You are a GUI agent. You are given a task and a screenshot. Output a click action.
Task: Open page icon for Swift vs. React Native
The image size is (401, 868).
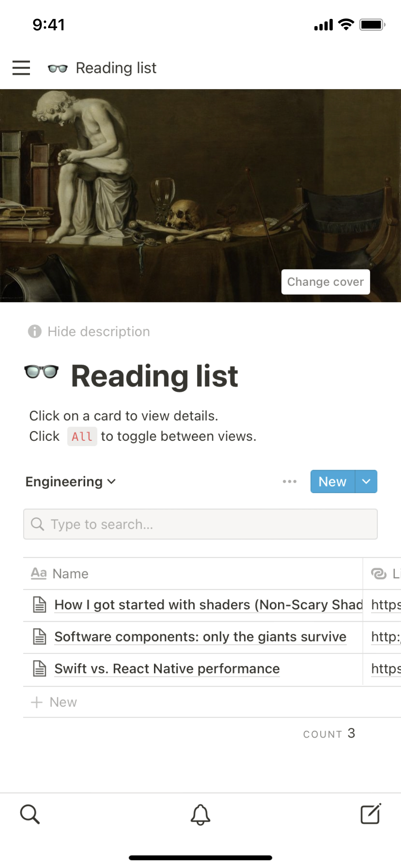coord(40,668)
